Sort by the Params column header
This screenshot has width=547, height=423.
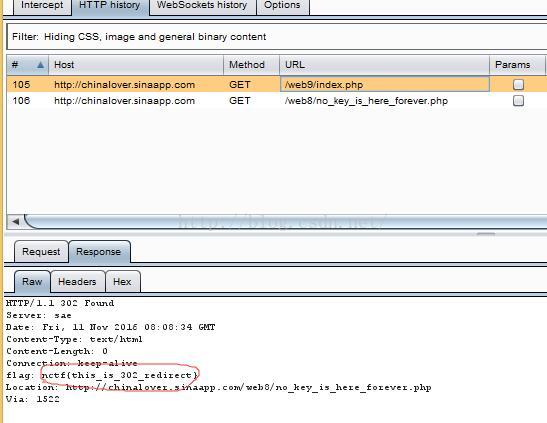[x=517, y=65]
